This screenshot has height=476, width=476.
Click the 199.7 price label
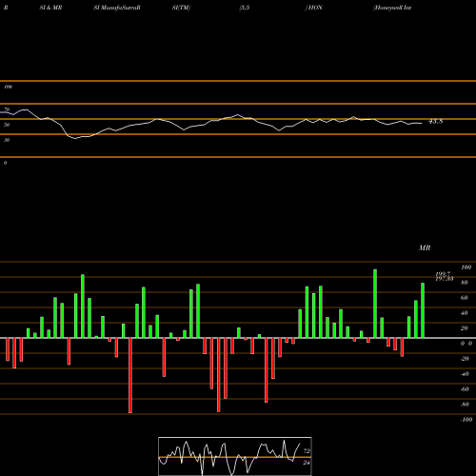tap(443, 274)
